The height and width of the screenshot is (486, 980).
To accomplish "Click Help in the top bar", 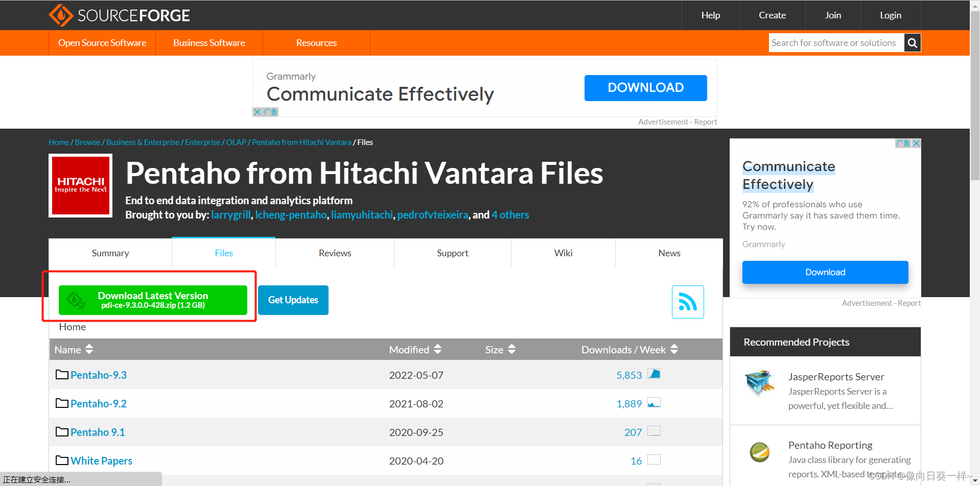I will [711, 15].
